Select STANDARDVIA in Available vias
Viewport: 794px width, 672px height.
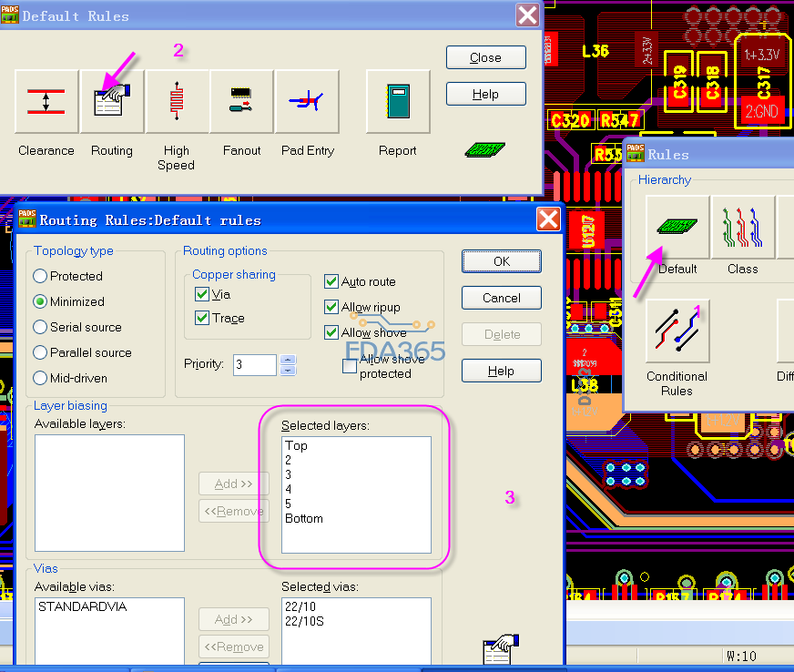click(x=83, y=606)
